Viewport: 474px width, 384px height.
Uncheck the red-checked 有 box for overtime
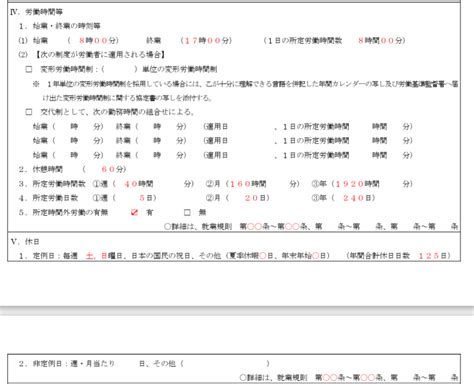click(134, 212)
